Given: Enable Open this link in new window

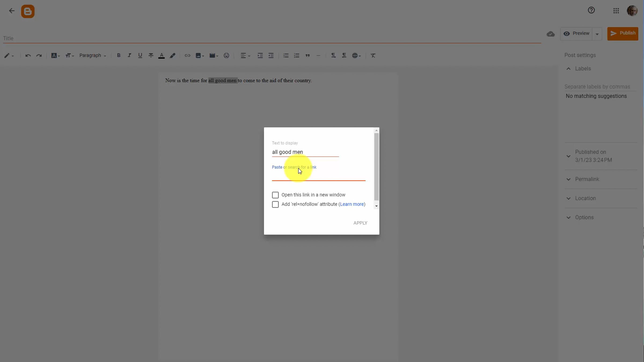Looking at the screenshot, I should pyautogui.click(x=275, y=195).
